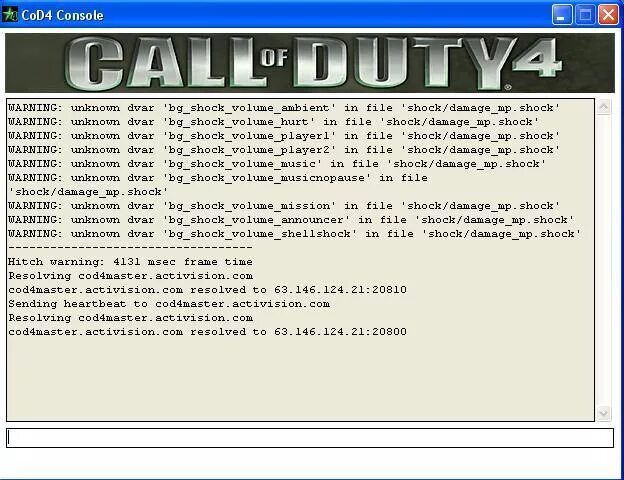Click the 'Sending heartbeat to cod4master.activision.com' line
Viewport: 624px width, 480px height.
coord(169,304)
